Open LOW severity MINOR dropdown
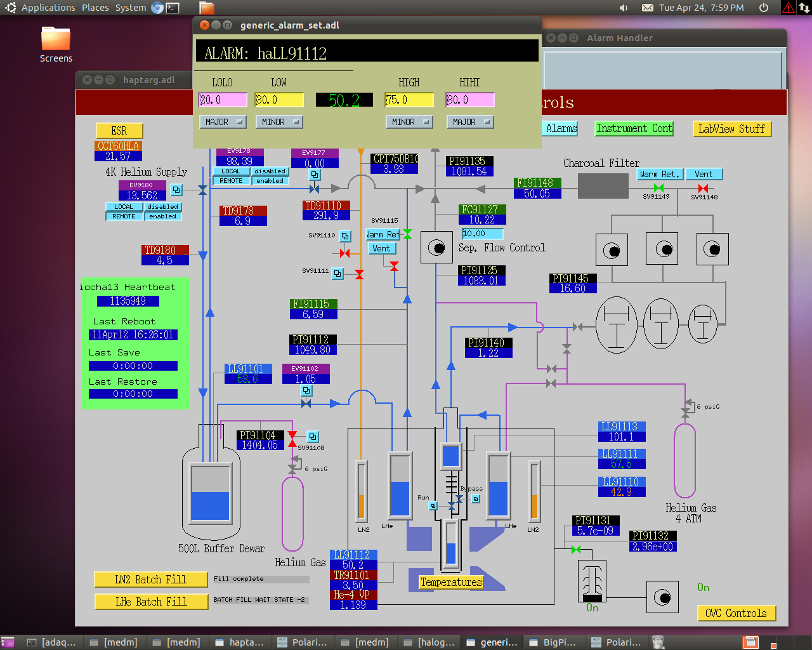This screenshot has height=650, width=812. click(279, 122)
